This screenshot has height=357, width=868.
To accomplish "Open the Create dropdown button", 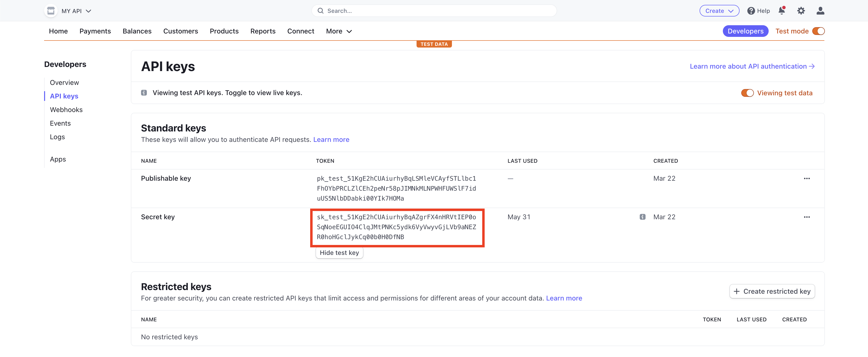I will click(719, 11).
